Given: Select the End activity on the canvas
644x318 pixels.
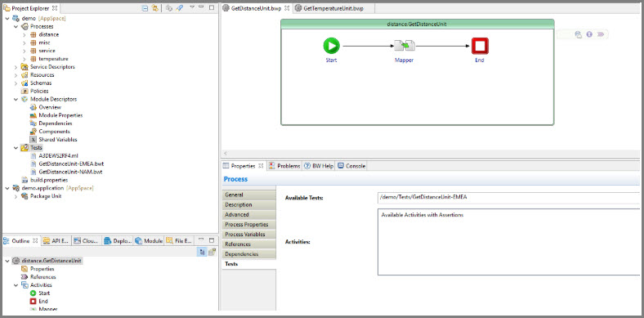Looking at the screenshot, I should point(479,46).
